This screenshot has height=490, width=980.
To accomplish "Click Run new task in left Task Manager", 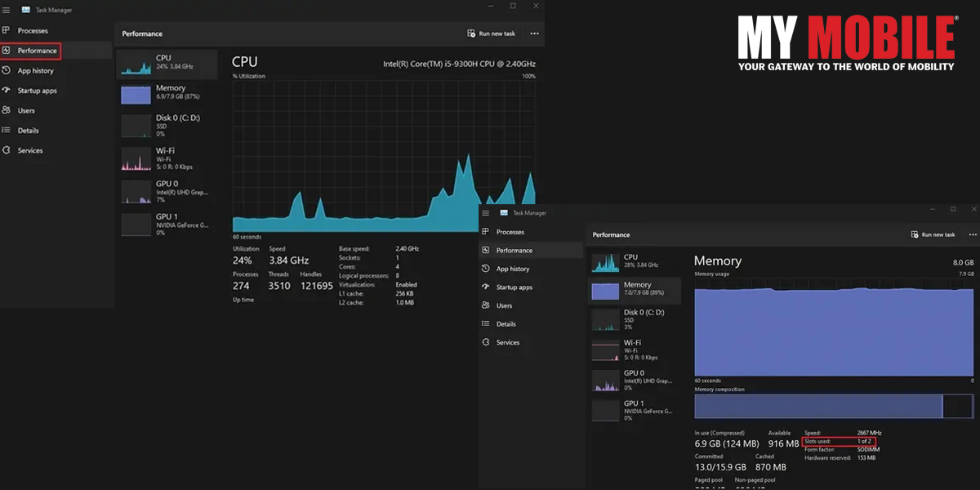I will pos(491,33).
